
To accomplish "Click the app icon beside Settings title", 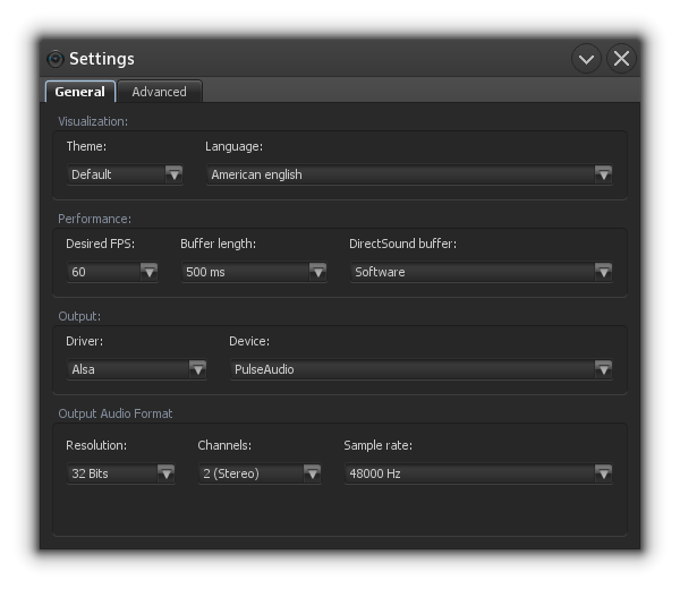I will pyautogui.click(x=55, y=59).
